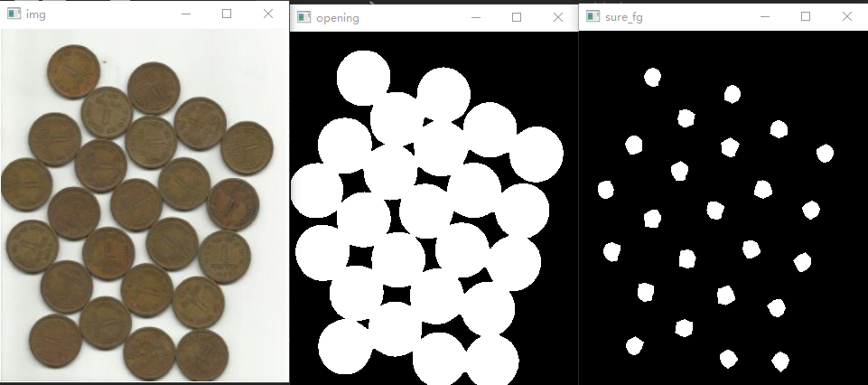Click the img window's title icon
The height and width of the screenshot is (385, 868).
coord(14,14)
